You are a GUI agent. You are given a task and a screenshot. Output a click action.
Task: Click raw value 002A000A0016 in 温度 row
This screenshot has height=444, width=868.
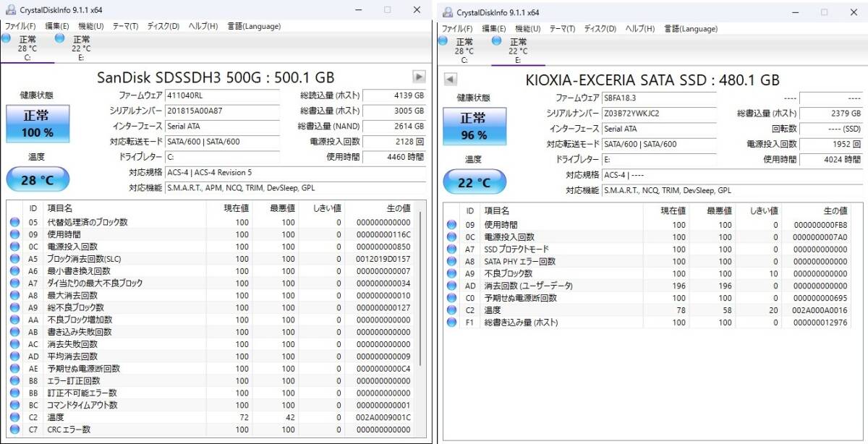[x=820, y=310]
